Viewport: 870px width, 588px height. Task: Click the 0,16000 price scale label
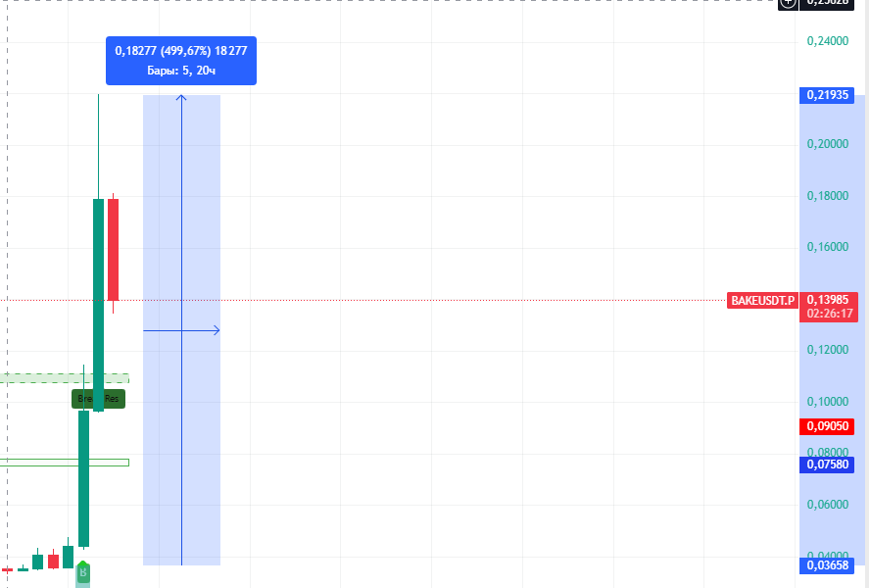[x=827, y=247]
